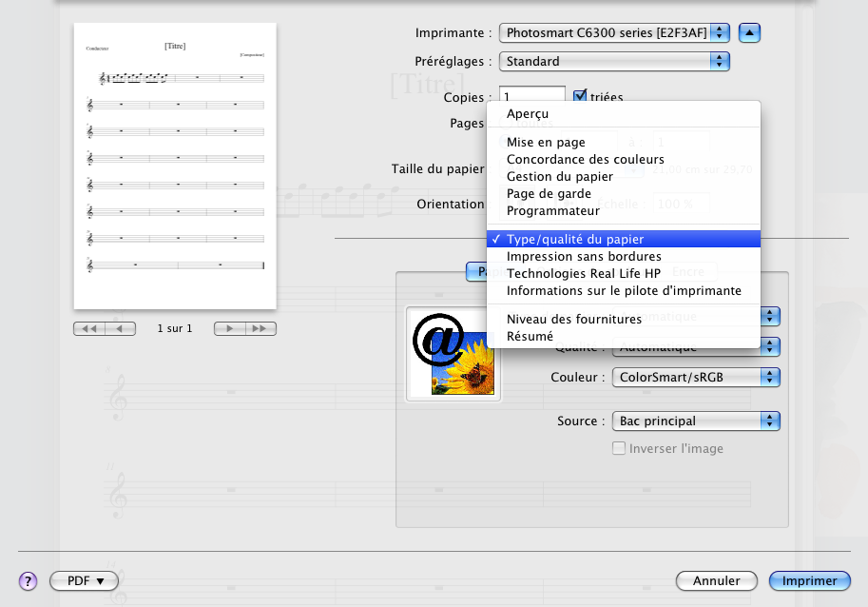Toggle the triées collate checkbox
The height and width of the screenshot is (607, 868).
[x=580, y=96]
